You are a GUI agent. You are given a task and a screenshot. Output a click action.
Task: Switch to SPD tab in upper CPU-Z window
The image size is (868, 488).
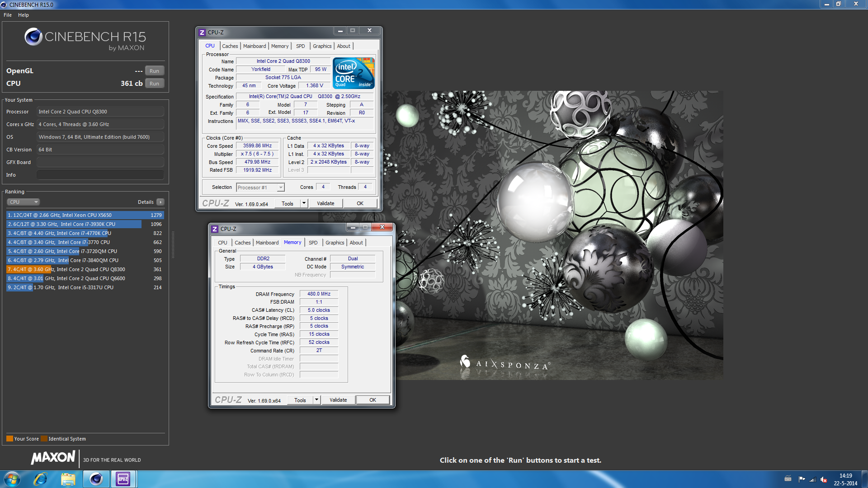tap(301, 46)
